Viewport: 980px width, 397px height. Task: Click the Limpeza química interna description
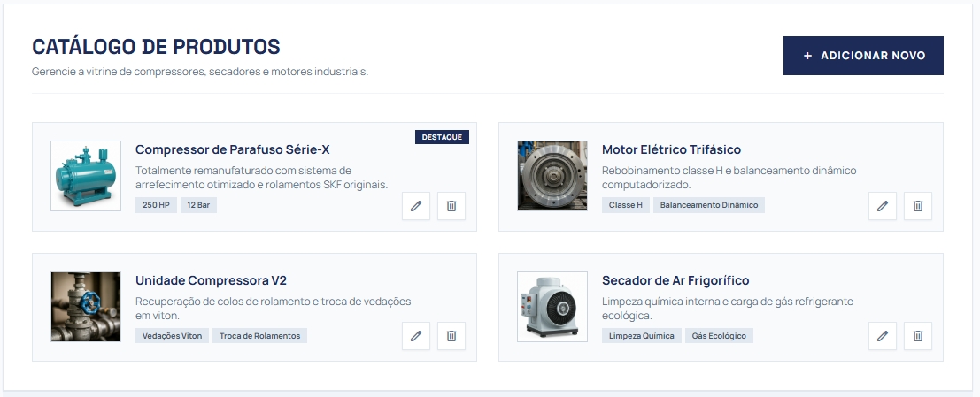(728, 309)
